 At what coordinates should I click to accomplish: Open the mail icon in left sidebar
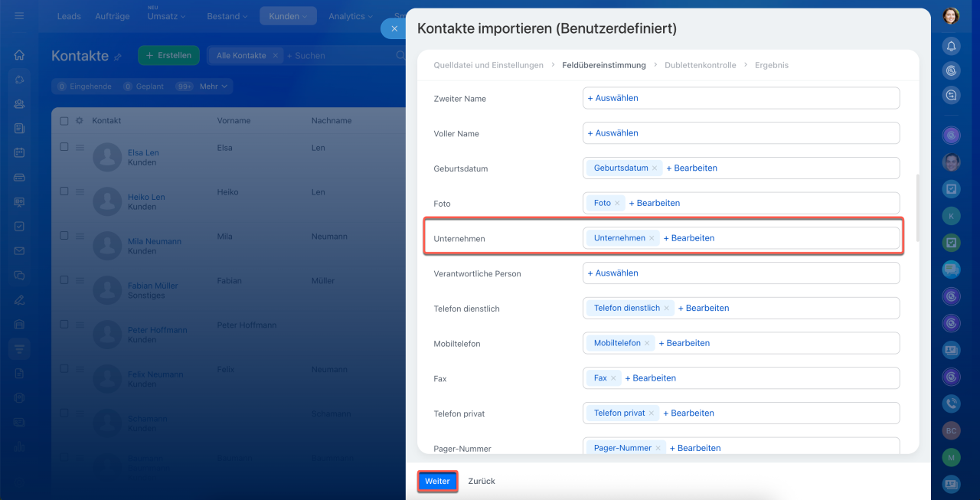[19, 250]
